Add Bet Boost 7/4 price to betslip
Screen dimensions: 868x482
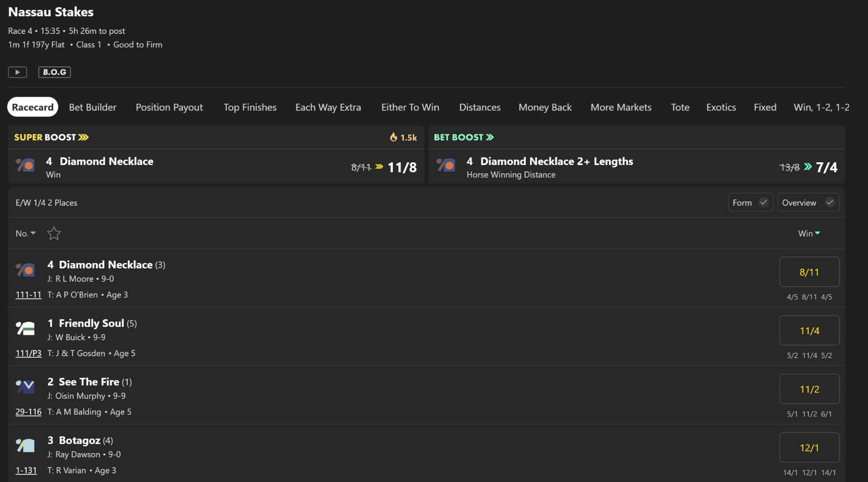(x=826, y=167)
